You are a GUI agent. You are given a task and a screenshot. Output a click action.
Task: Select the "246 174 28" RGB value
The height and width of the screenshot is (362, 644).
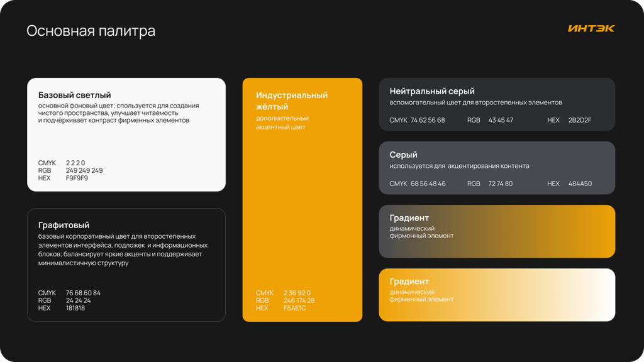[x=299, y=300]
